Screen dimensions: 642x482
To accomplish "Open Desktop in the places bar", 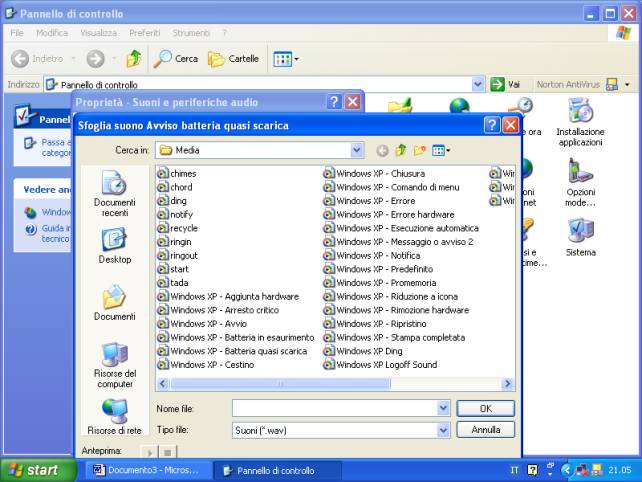I will pyautogui.click(x=115, y=246).
